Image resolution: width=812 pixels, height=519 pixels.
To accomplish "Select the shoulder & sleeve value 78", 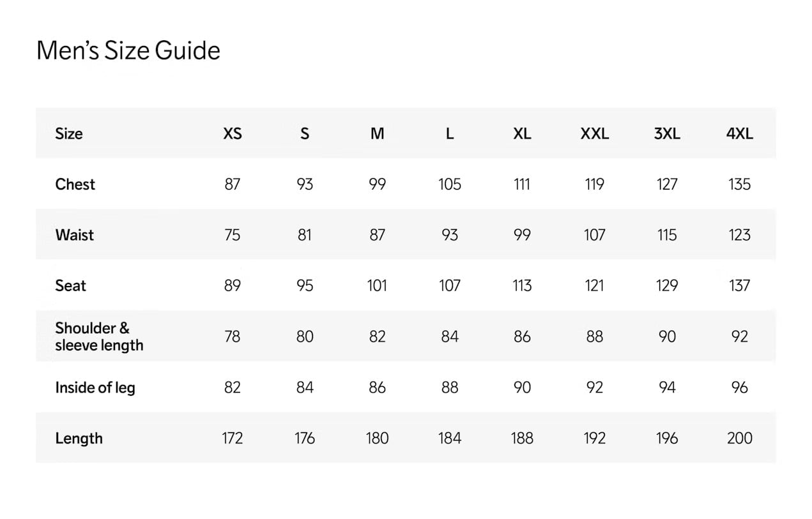I will pyautogui.click(x=233, y=336).
